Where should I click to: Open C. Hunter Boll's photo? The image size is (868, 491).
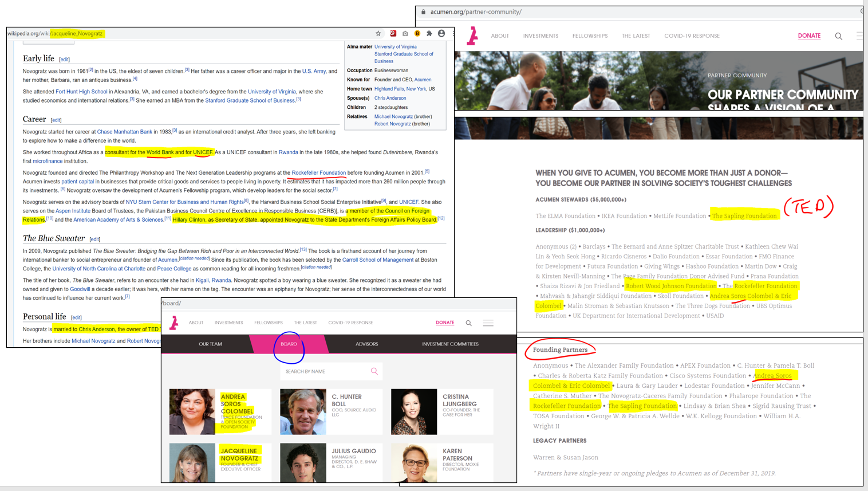click(303, 411)
